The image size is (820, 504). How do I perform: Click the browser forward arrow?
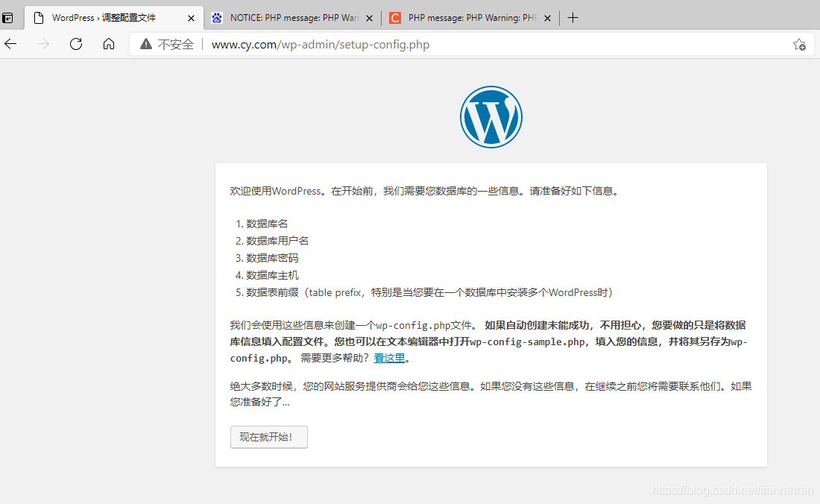click(x=43, y=45)
